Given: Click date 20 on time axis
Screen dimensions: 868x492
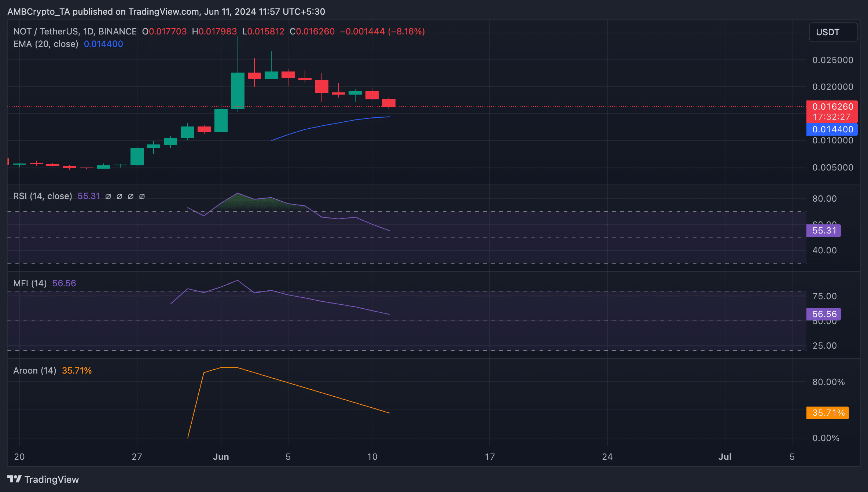Looking at the screenshot, I should tap(19, 457).
